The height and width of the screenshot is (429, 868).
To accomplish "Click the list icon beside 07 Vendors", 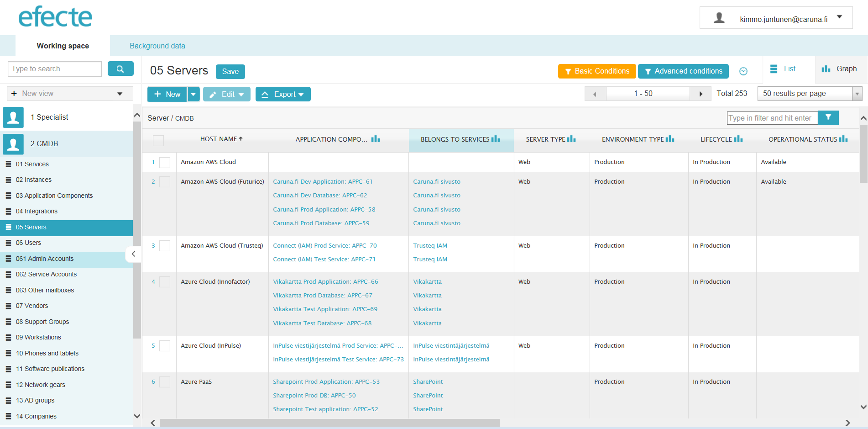I will (8, 306).
